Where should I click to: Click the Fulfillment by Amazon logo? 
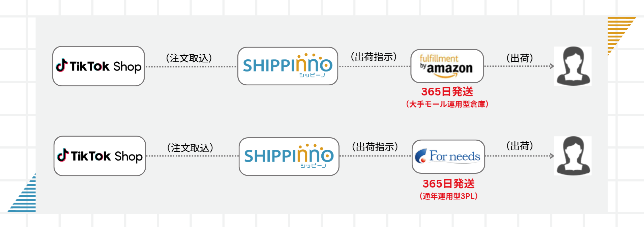coord(447,66)
